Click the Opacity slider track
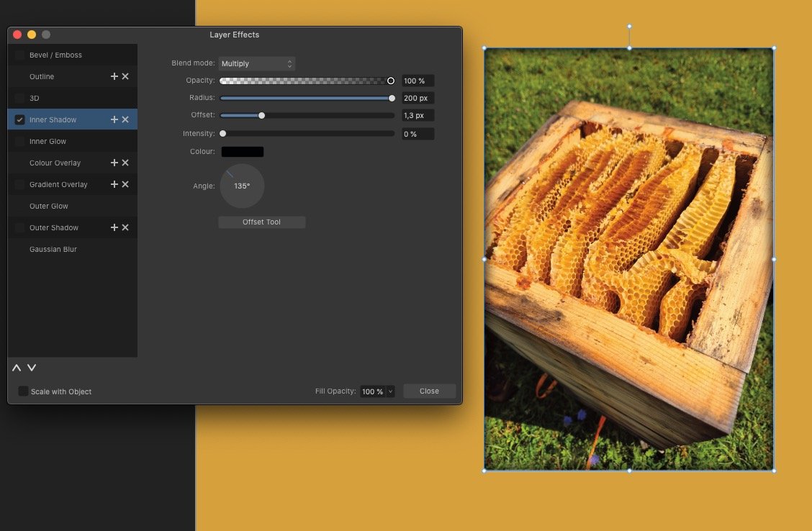 [x=307, y=81]
